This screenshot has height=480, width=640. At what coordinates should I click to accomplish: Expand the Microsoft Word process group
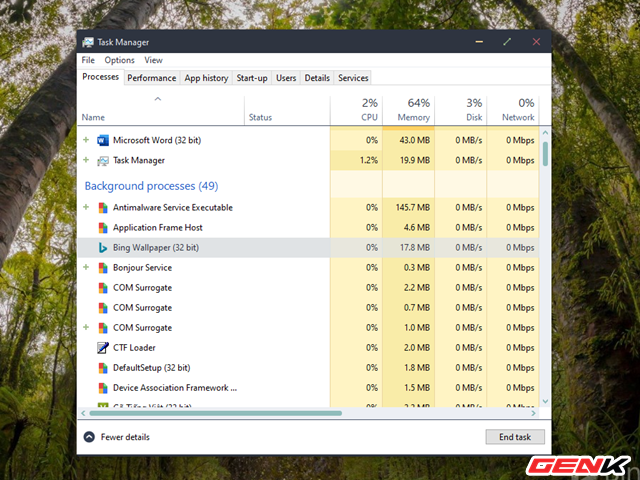pyautogui.click(x=86, y=140)
